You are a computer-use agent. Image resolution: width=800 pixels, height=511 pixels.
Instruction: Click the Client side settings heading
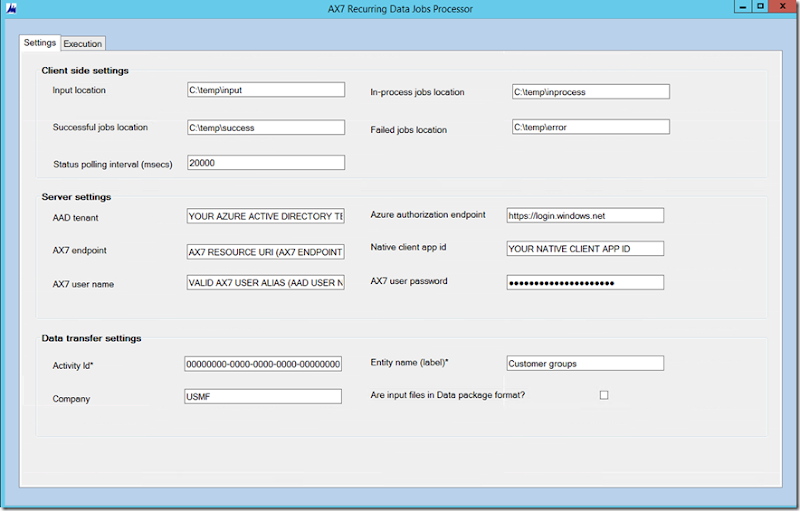point(85,70)
